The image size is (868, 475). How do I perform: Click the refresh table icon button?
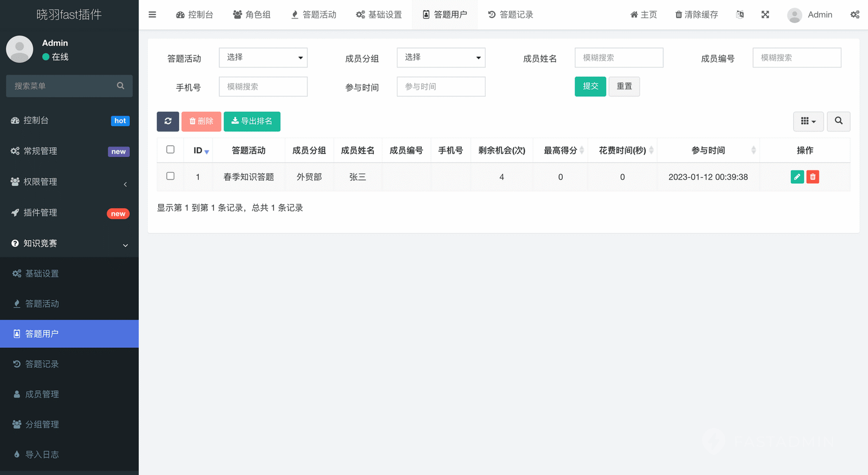point(168,121)
